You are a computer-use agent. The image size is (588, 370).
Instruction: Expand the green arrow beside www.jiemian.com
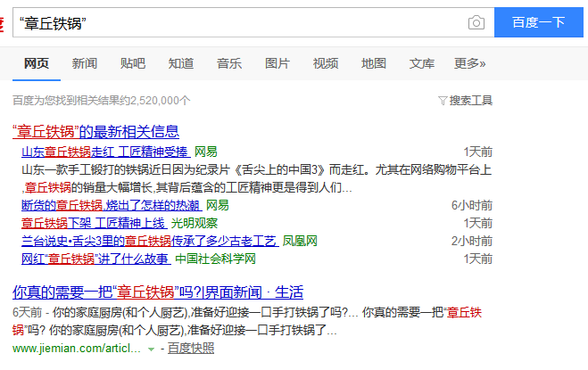tap(151, 349)
